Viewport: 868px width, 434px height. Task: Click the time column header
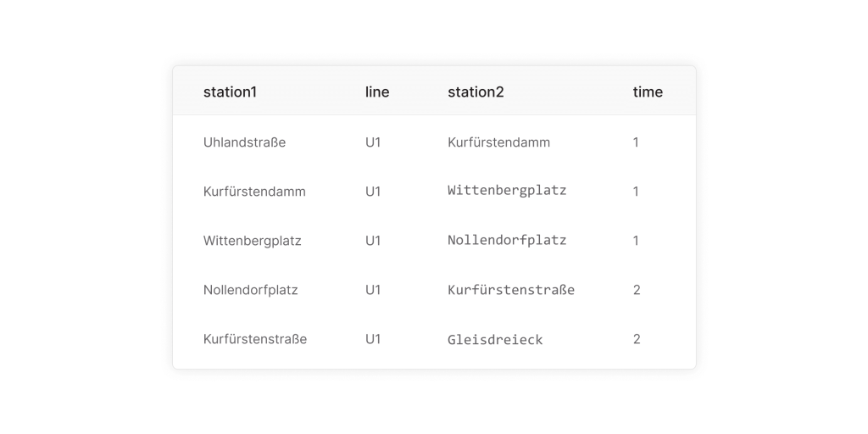click(648, 92)
